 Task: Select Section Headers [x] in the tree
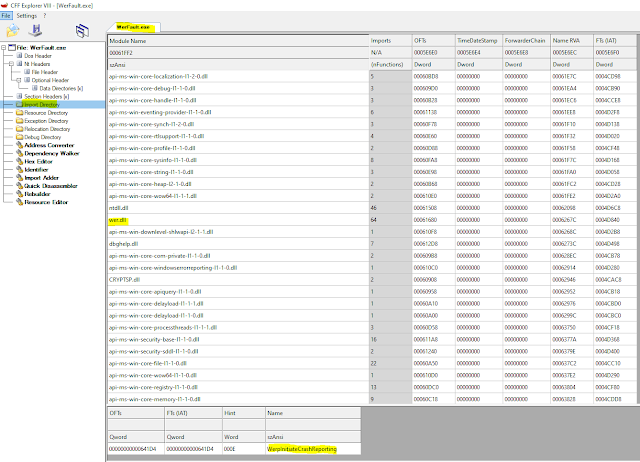point(47,96)
